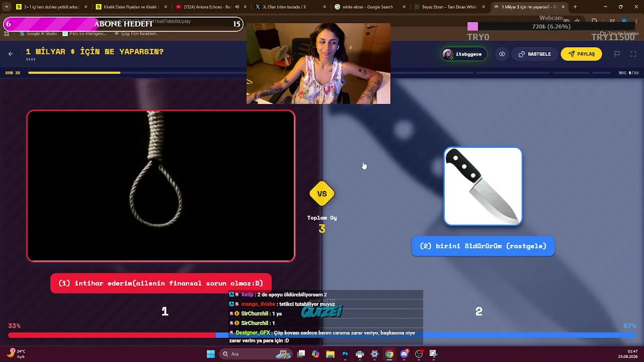
Task: Click the yellow VS badge
Action: [322, 194]
